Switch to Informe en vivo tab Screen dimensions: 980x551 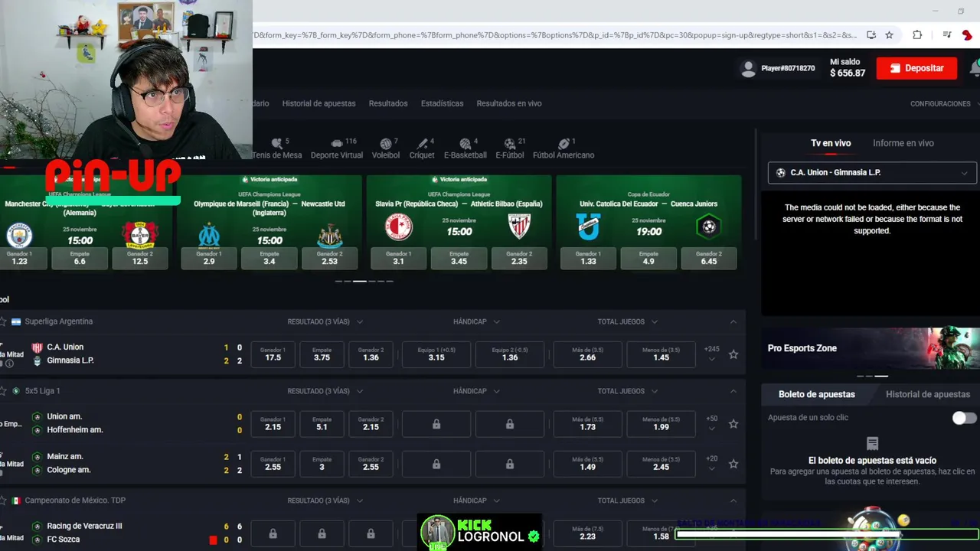pyautogui.click(x=903, y=143)
